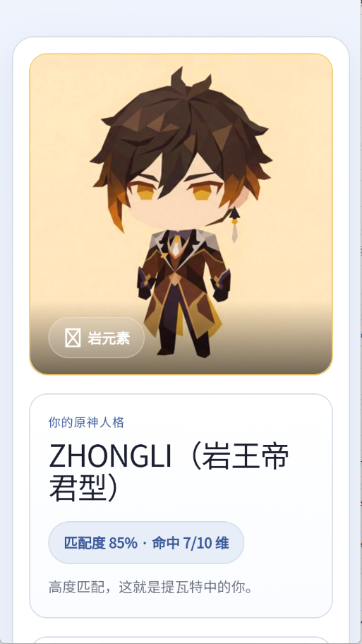
Task: Click the broken-image icon in the 岩元素 badge
Action: (73, 338)
